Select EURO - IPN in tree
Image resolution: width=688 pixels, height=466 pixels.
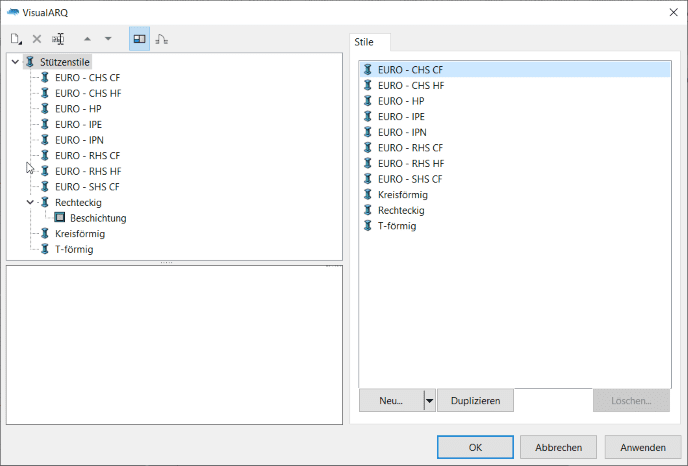coord(79,140)
